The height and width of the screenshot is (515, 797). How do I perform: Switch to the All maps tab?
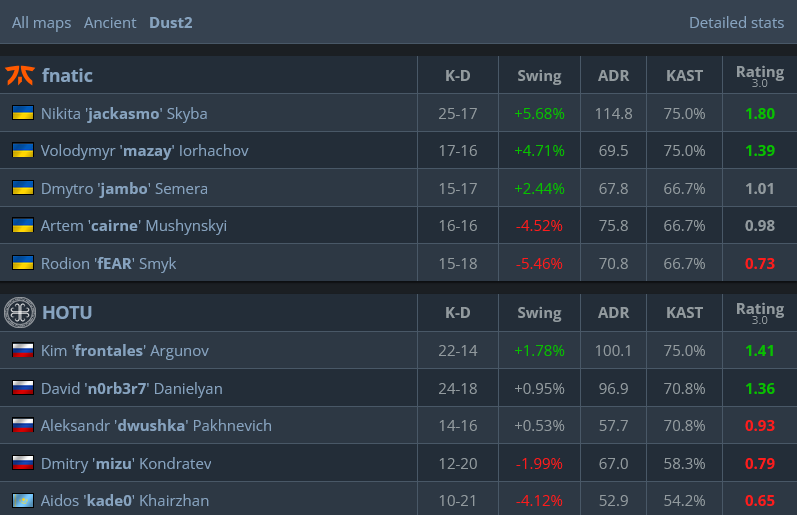(42, 23)
